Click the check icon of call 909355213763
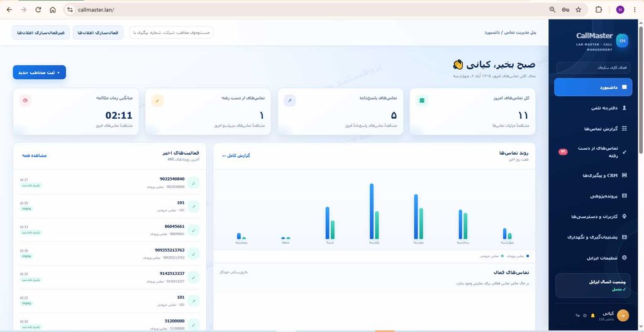Viewport: 644px width, 332px height. coord(194,253)
